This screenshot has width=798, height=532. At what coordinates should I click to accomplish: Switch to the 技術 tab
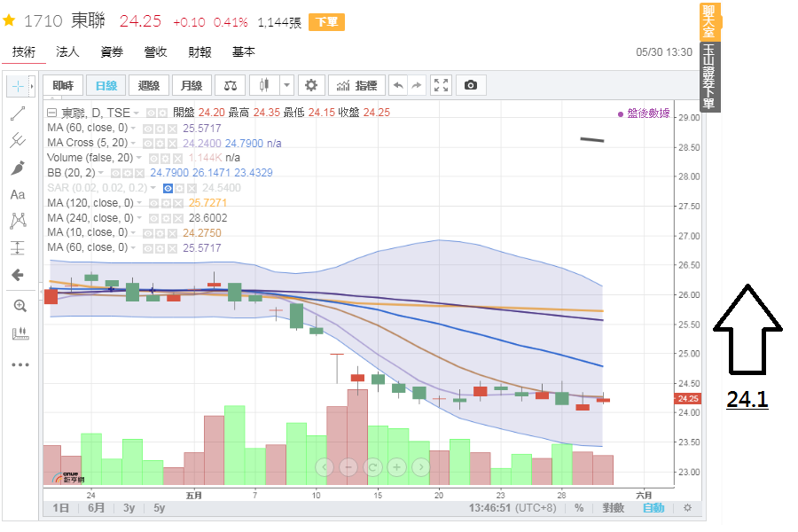pos(23,52)
